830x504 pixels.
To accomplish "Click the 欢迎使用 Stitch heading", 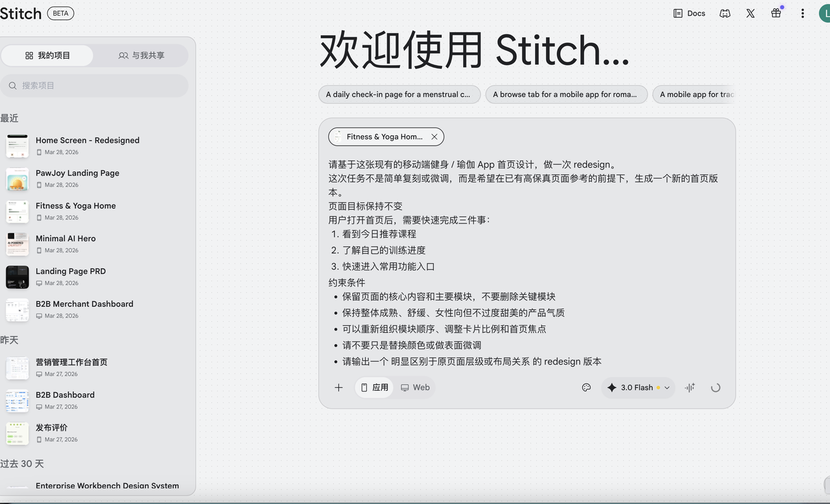I will (x=474, y=50).
